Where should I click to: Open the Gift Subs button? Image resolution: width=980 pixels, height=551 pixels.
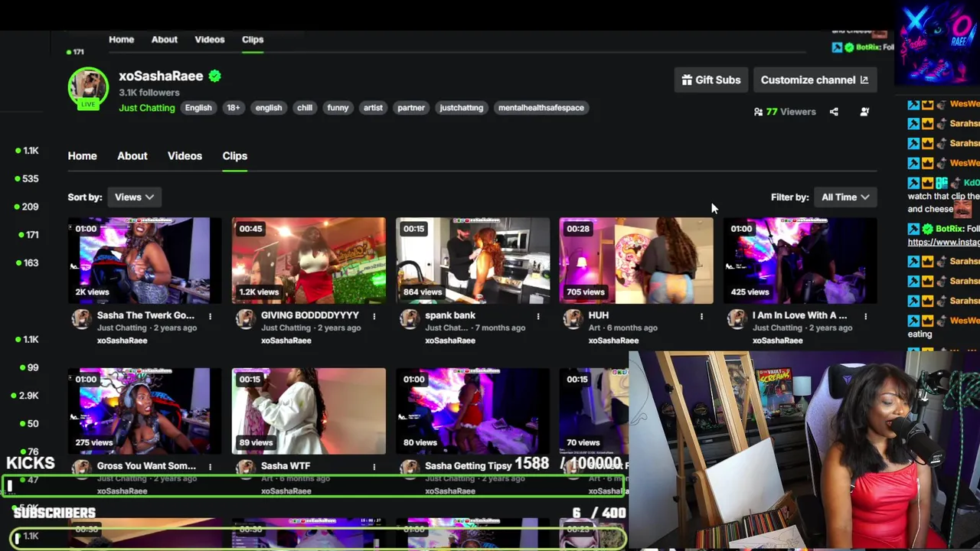711,80
